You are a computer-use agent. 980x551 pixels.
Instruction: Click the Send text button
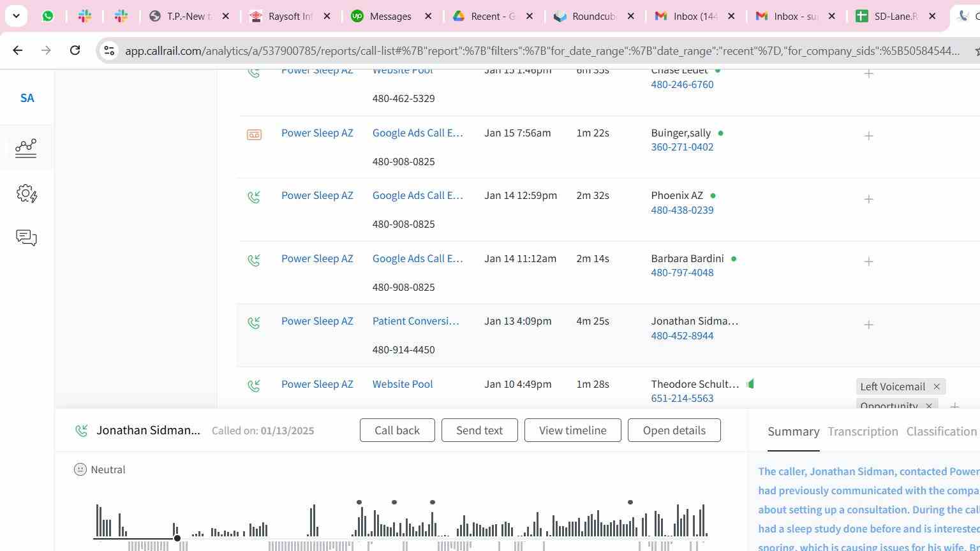(x=479, y=430)
